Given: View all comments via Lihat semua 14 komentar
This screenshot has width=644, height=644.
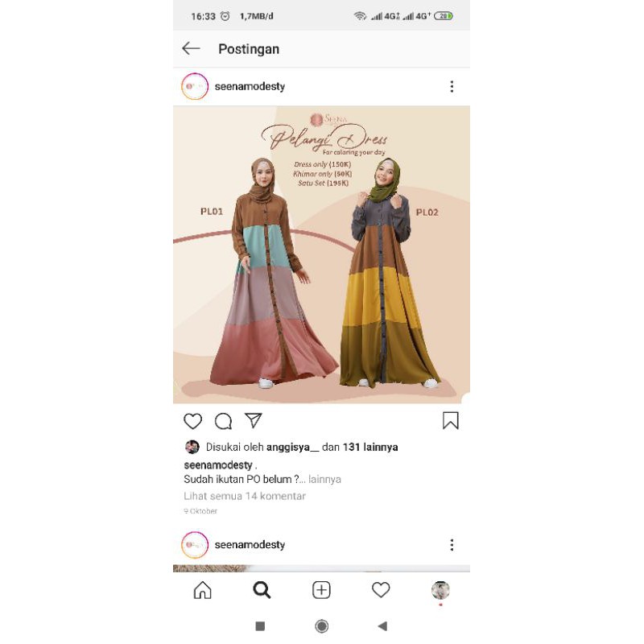Looking at the screenshot, I should pos(245,496).
